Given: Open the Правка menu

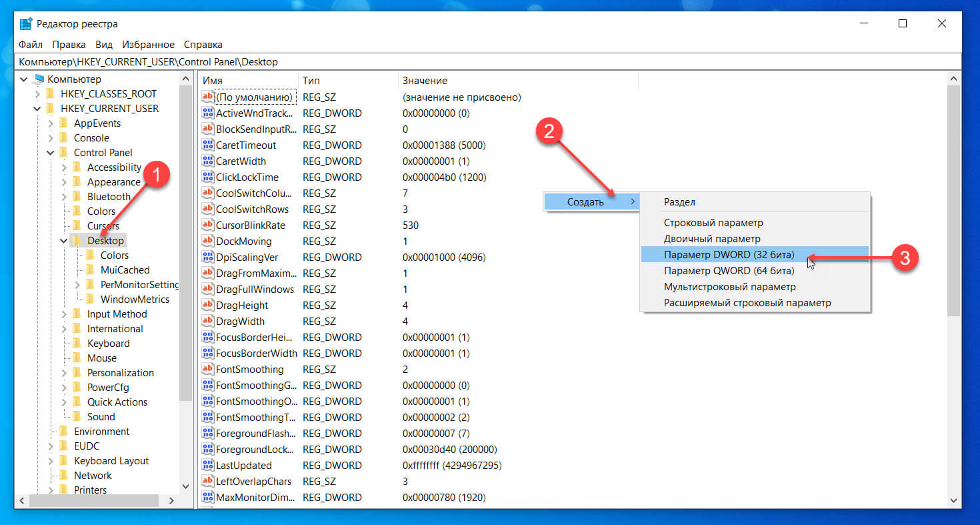Looking at the screenshot, I should (x=69, y=45).
